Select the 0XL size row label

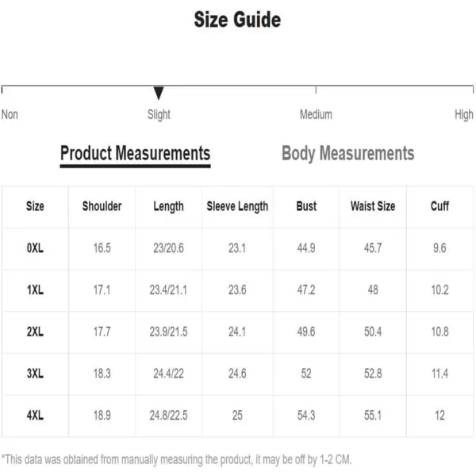click(35, 248)
